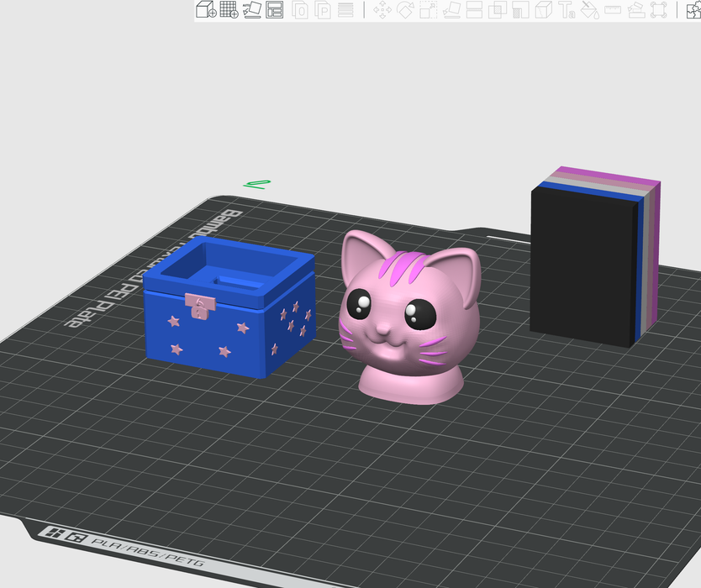Click the Arrange all objects icon

(274, 10)
